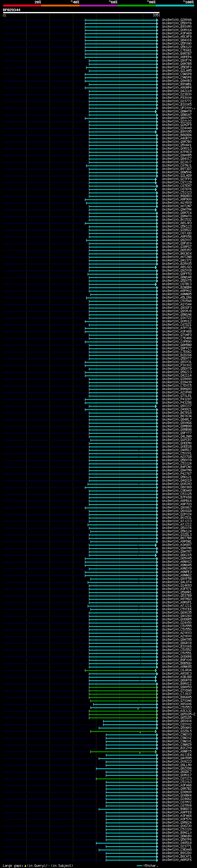
Task: Click the UniRef100_C6SY02 hit label
Action: [177, 725]
